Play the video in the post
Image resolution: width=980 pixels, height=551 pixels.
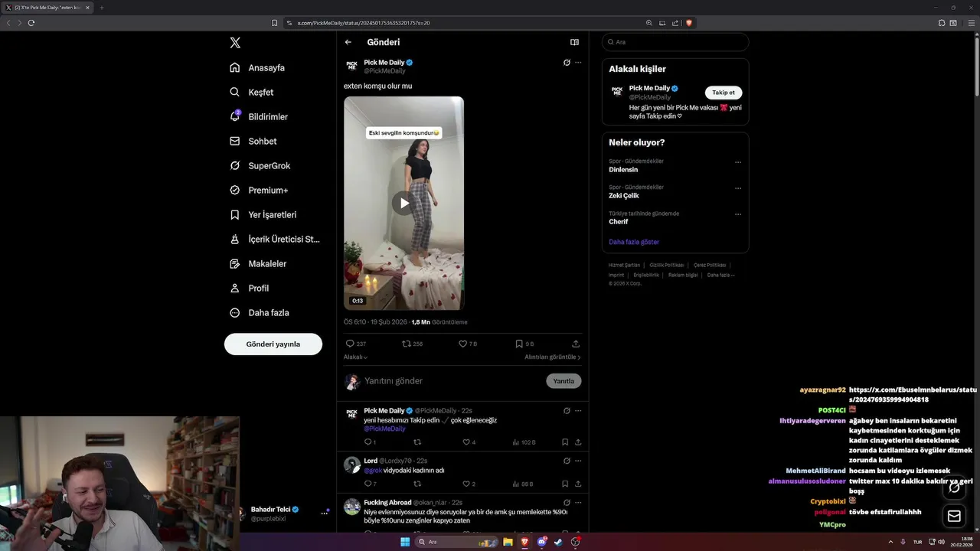coord(403,203)
